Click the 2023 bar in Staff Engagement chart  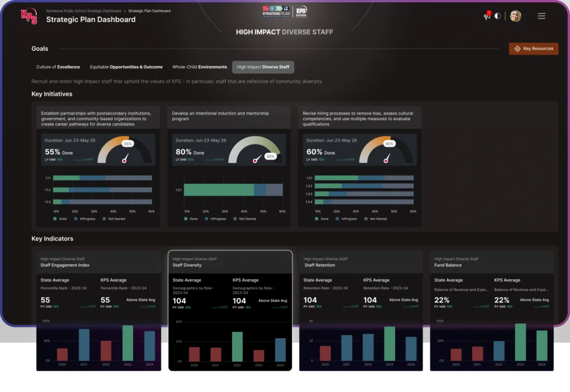pos(127,343)
